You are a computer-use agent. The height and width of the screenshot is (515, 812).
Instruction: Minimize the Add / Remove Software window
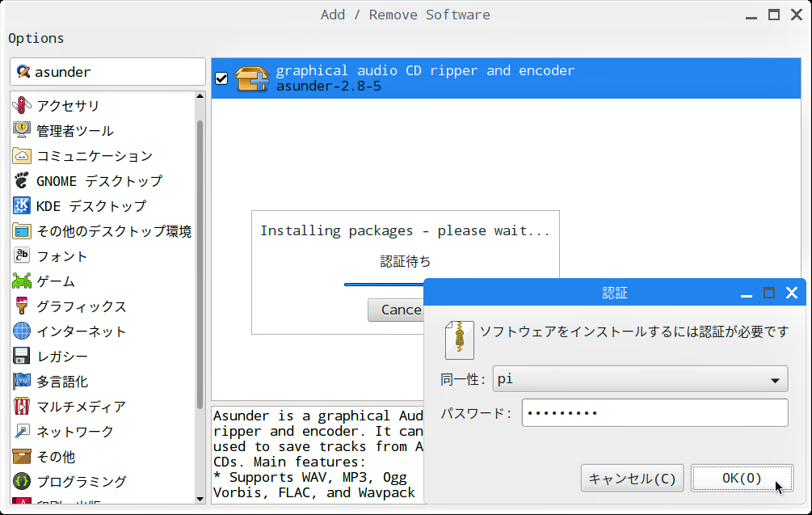click(x=751, y=17)
